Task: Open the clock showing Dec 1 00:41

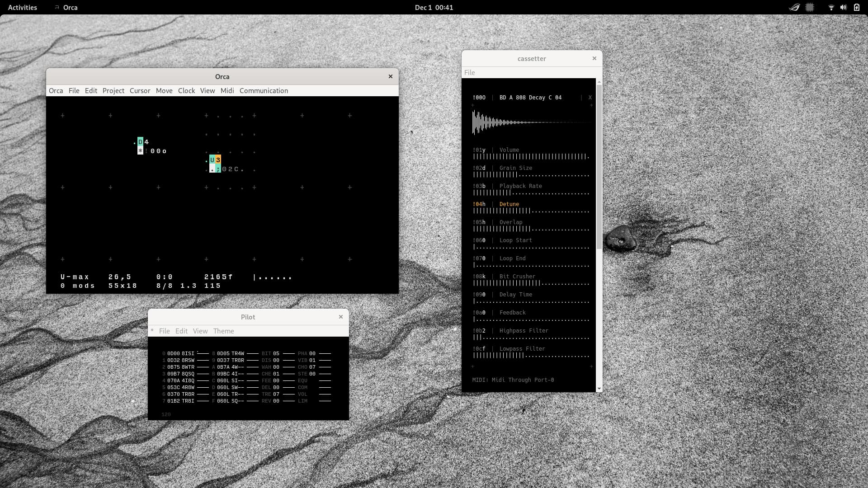Action: (434, 7)
